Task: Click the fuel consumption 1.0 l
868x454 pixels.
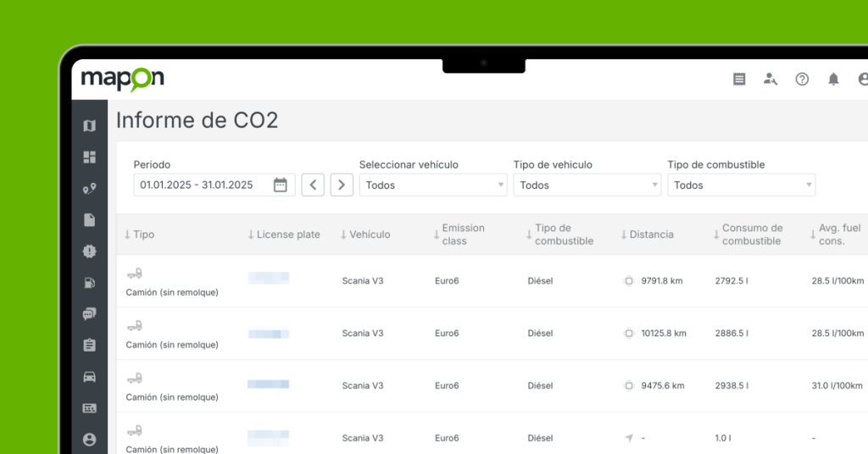Action: [722, 438]
